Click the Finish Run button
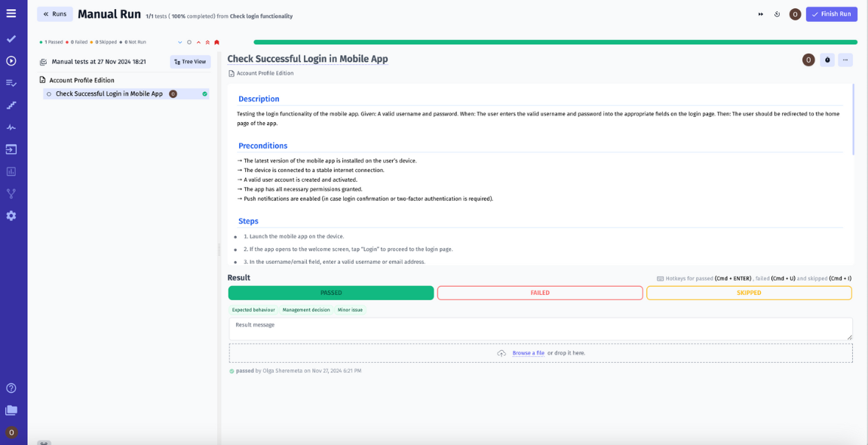This screenshot has height=445, width=868. pos(831,14)
